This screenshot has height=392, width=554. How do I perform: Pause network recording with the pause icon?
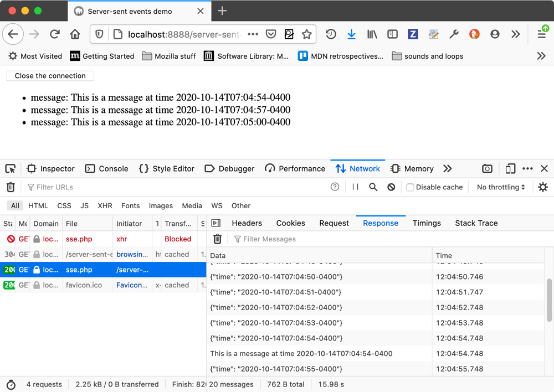[355, 187]
